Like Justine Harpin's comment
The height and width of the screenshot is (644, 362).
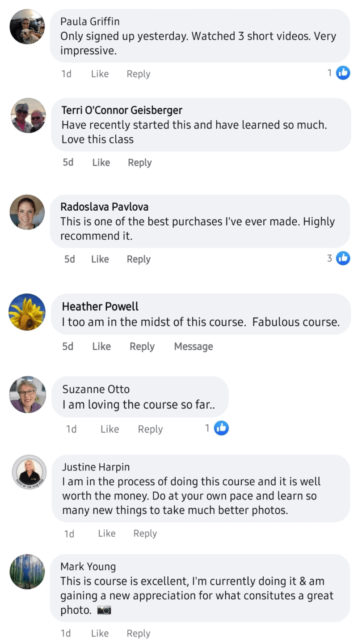click(106, 534)
